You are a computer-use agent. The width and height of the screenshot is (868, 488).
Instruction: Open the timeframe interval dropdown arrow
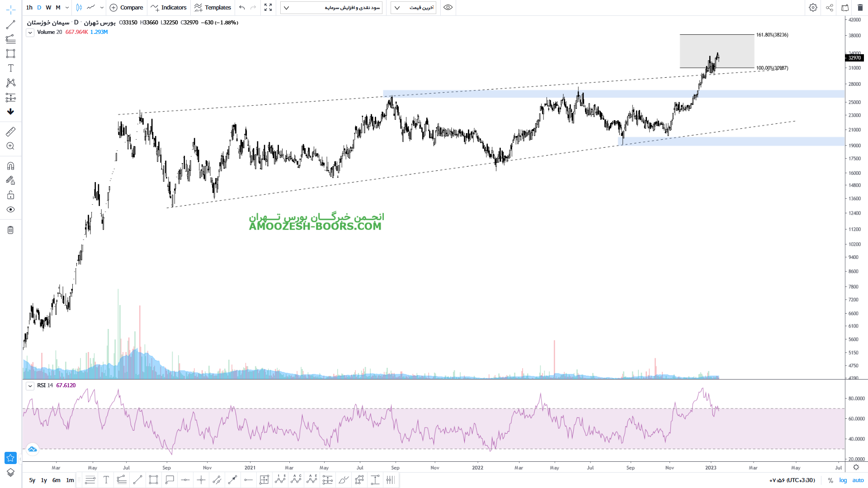(x=67, y=8)
